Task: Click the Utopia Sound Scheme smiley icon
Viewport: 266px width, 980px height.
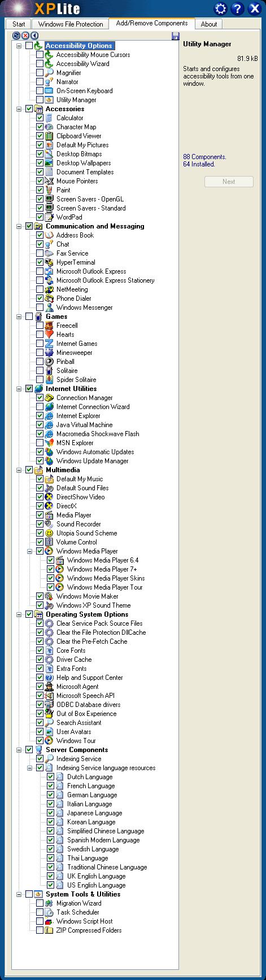Action: tap(50, 533)
